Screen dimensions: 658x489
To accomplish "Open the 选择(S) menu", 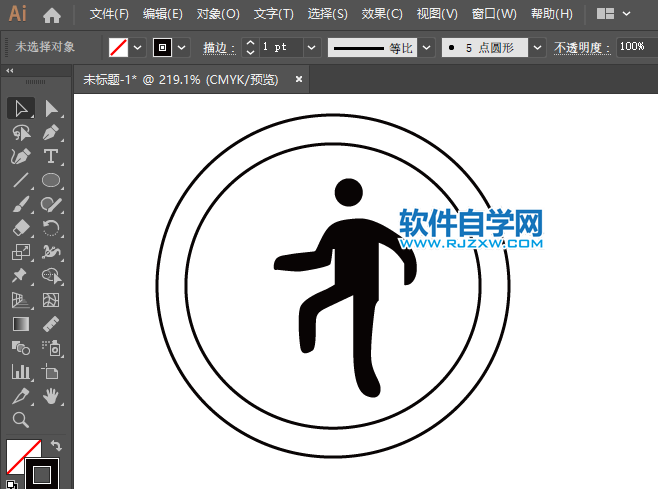I will tap(327, 14).
